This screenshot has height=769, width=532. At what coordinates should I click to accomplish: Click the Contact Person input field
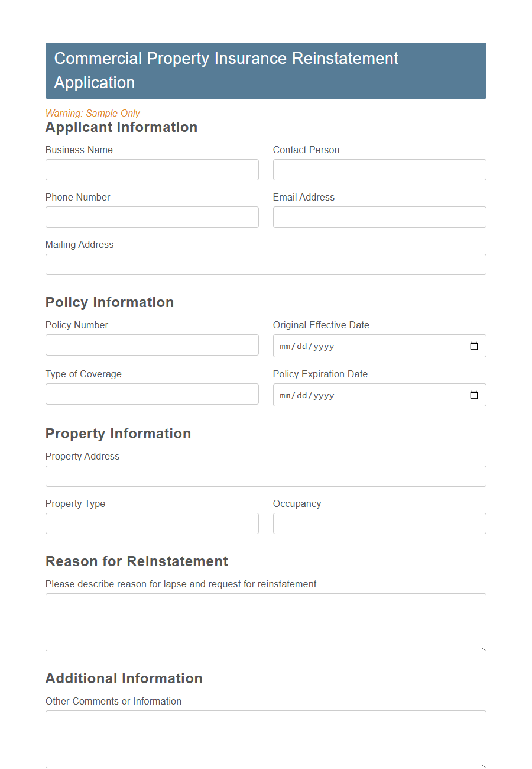379,170
